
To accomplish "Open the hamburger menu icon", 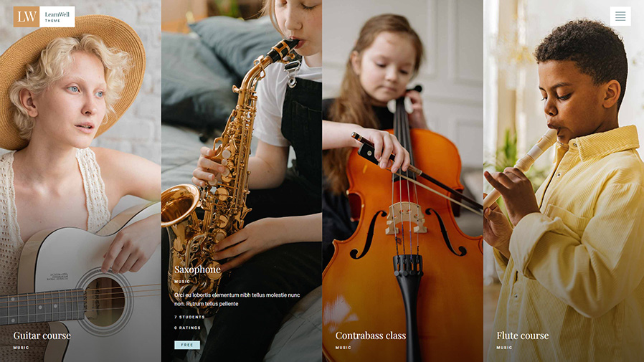I will pos(620,16).
